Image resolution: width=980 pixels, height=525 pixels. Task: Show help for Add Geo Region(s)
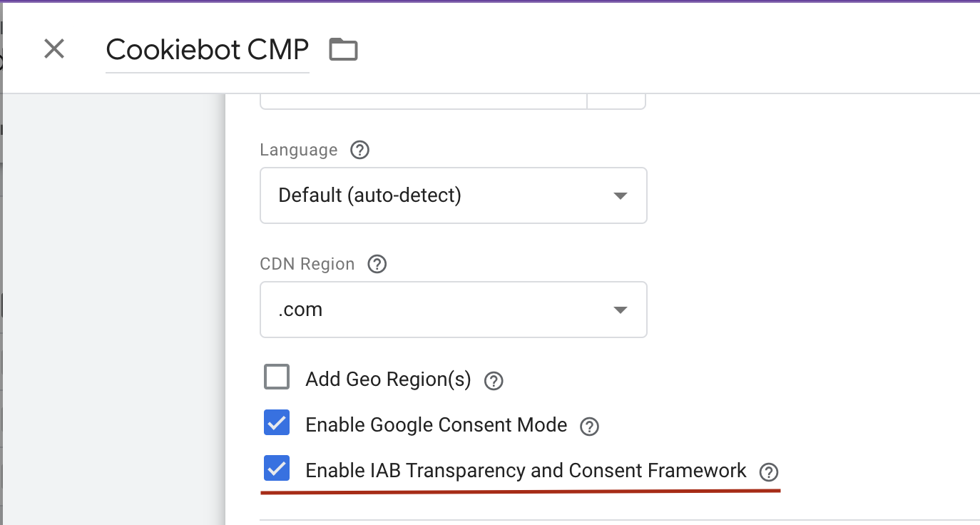(494, 381)
